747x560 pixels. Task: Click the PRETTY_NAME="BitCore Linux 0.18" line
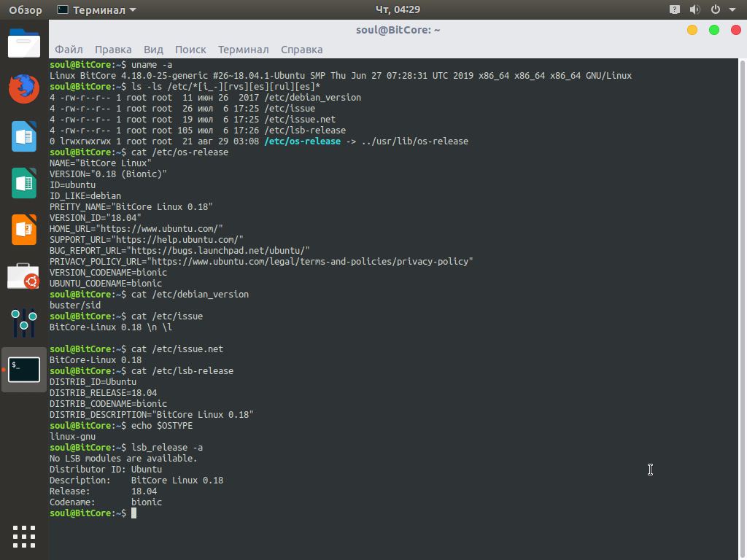(x=131, y=207)
